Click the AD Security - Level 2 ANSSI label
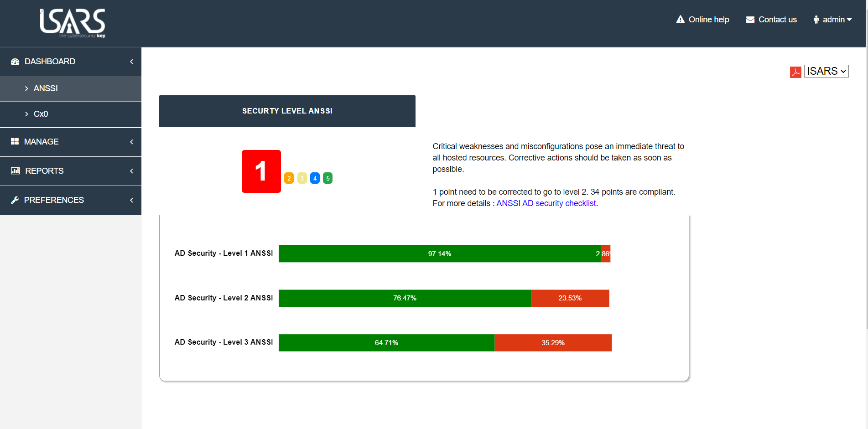Screen dimensions: 868x429 point(223,298)
